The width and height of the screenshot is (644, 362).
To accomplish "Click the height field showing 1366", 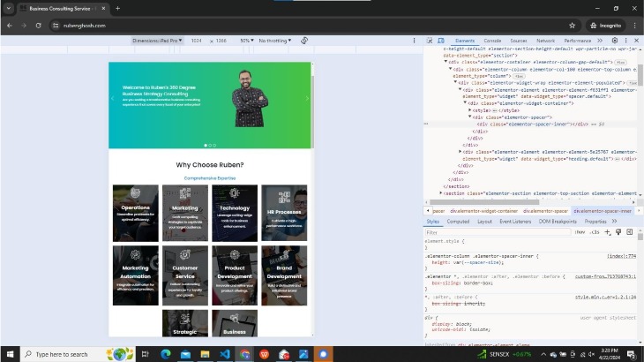I will [x=221, y=41].
